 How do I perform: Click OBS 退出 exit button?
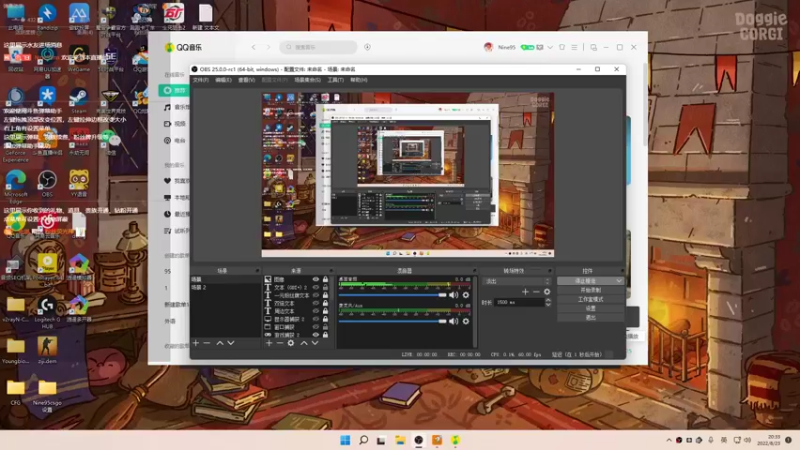(x=591, y=317)
